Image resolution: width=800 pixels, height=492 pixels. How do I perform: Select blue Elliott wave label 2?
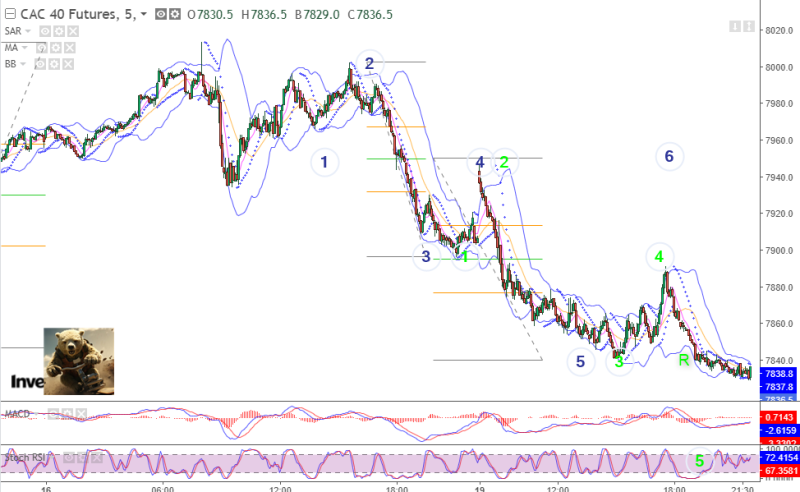369,63
